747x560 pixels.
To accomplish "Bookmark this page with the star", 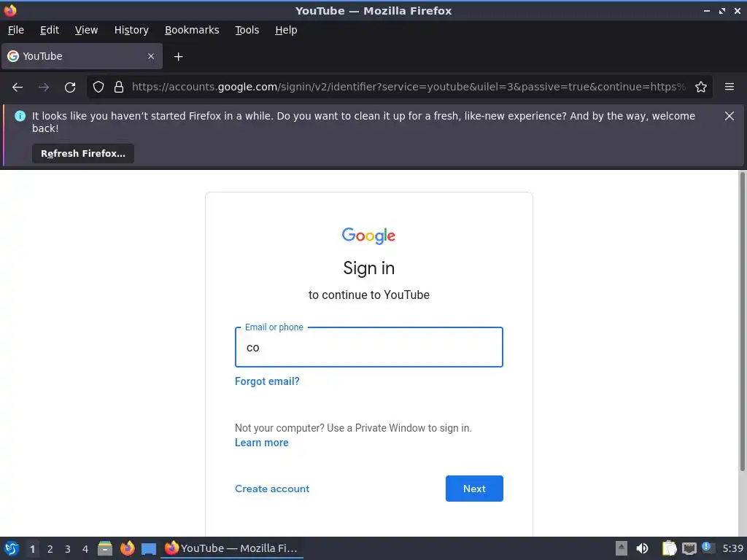I will tap(701, 87).
